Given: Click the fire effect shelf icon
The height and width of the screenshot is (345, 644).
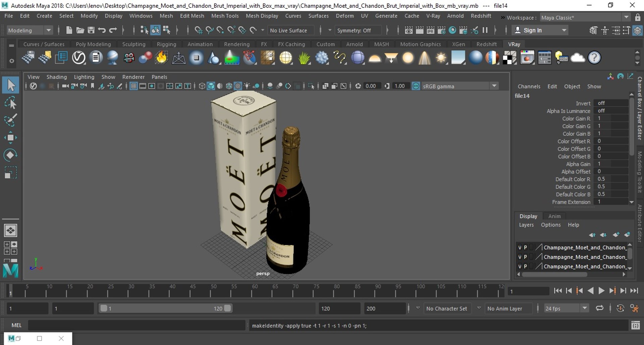Looking at the screenshot, I should click(161, 58).
